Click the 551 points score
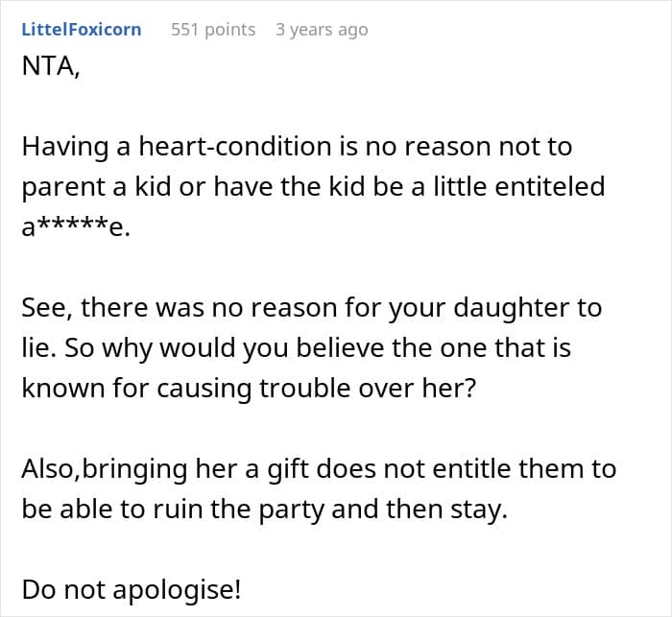 click(213, 30)
